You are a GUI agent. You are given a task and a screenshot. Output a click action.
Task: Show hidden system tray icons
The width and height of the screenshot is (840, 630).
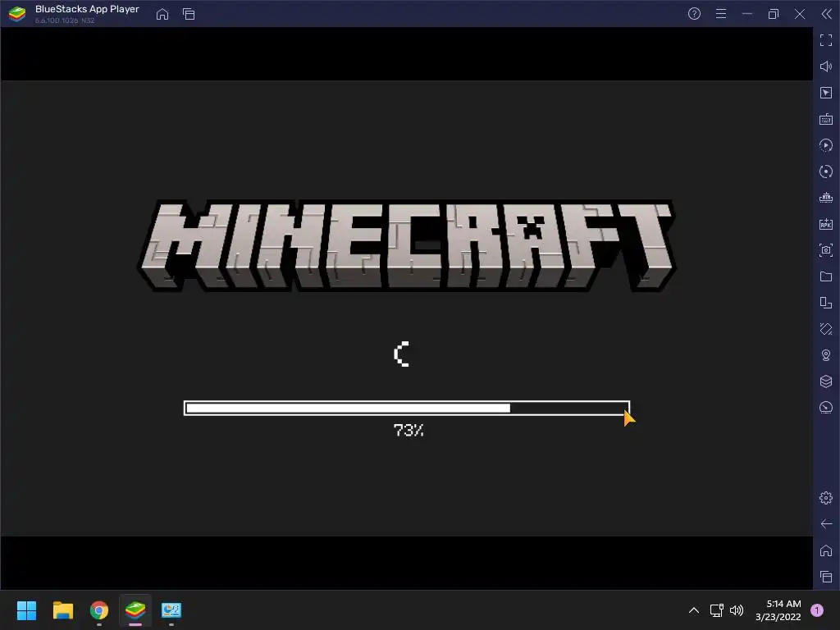pos(694,610)
